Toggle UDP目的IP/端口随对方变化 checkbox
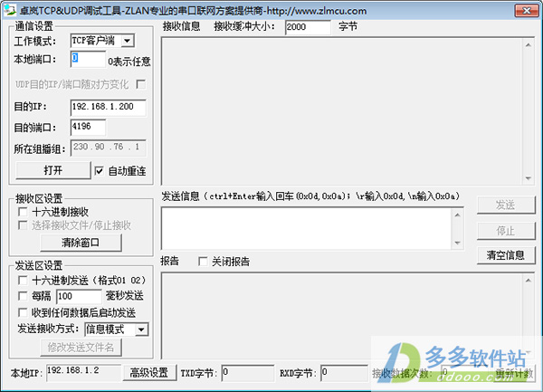 tap(140, 84)
